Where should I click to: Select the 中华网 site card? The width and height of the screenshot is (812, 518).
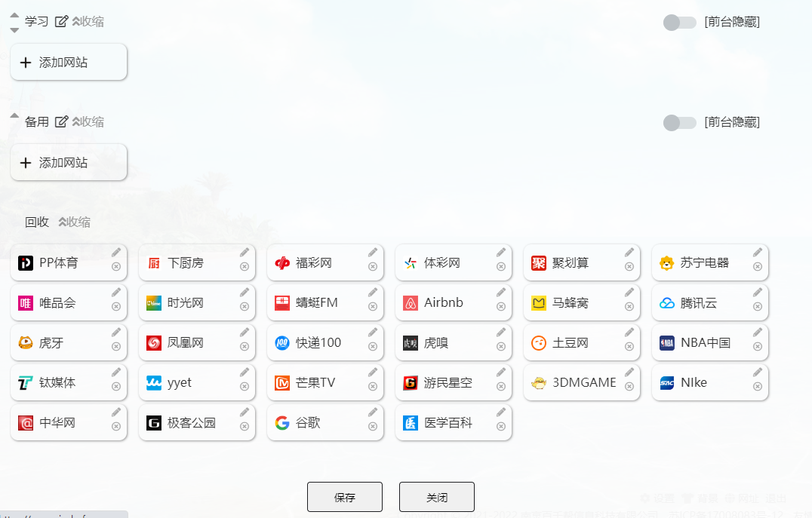tap(69, 423)
